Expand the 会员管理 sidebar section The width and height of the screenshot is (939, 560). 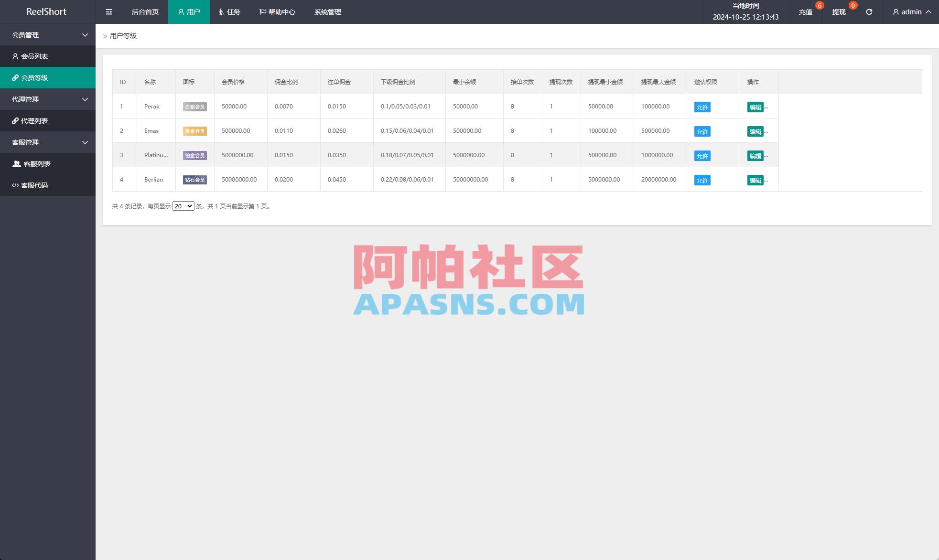[x=48, y=34]
